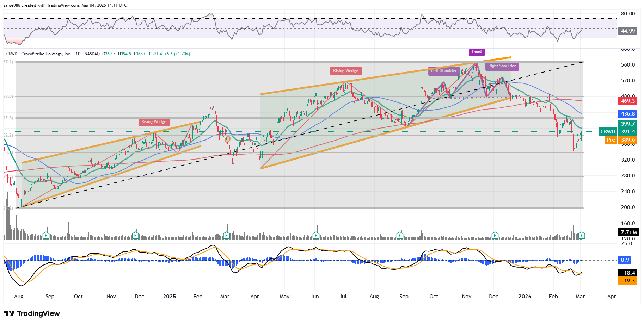The width and height of the screenshot is (644, 324).
Task: Click the RSI value label 44.99
Action: (x=628, y=31)
